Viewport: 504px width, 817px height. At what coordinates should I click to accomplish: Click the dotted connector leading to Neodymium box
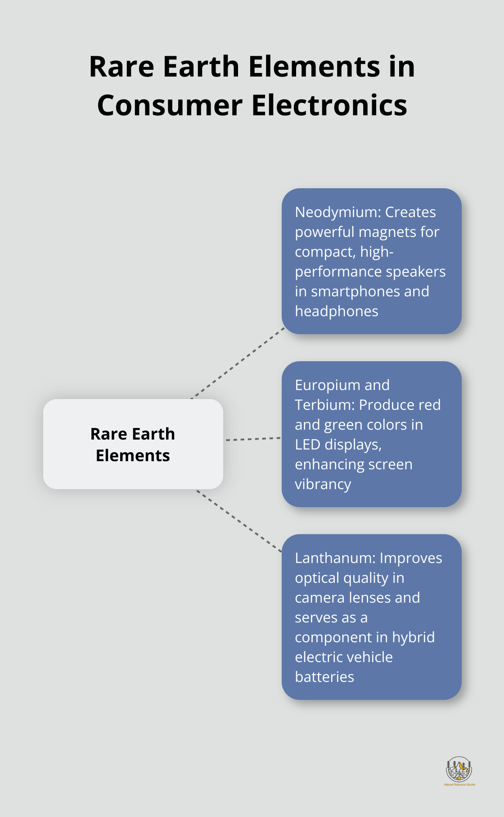(x=238, y=363)
